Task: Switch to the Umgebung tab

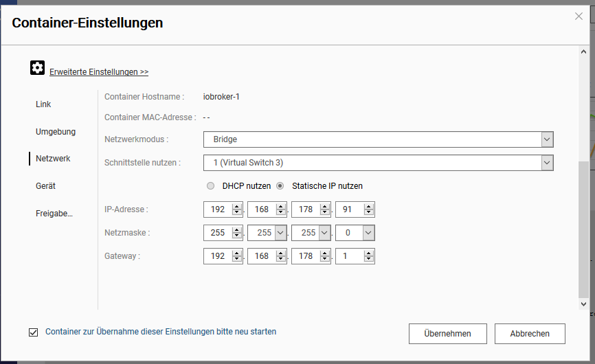Action: 56,131
